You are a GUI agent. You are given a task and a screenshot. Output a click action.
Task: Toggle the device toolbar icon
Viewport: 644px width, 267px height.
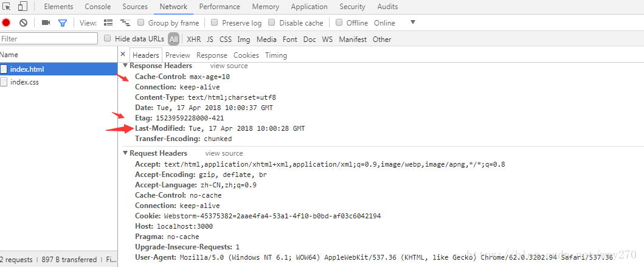click(x=23, y=7)
